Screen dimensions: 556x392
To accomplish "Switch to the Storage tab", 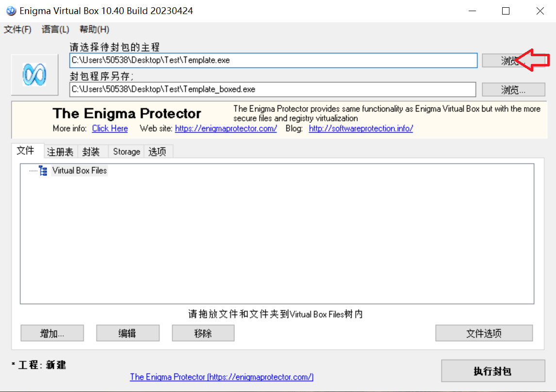I will 127,152.
